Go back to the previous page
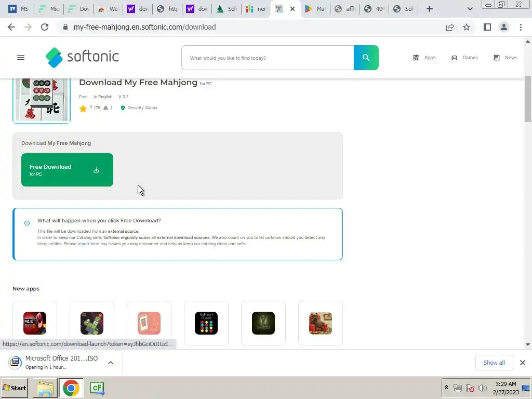 [11, 27]
